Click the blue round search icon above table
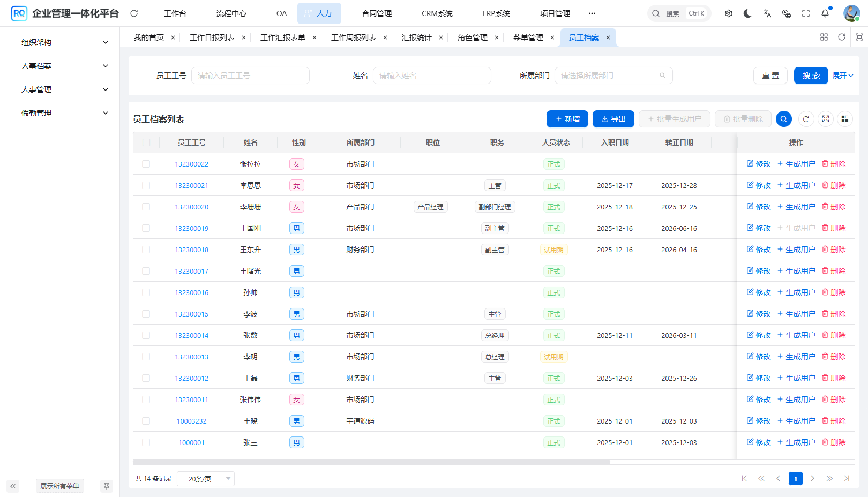The image size is (868, 497). (x=784, y=119)
